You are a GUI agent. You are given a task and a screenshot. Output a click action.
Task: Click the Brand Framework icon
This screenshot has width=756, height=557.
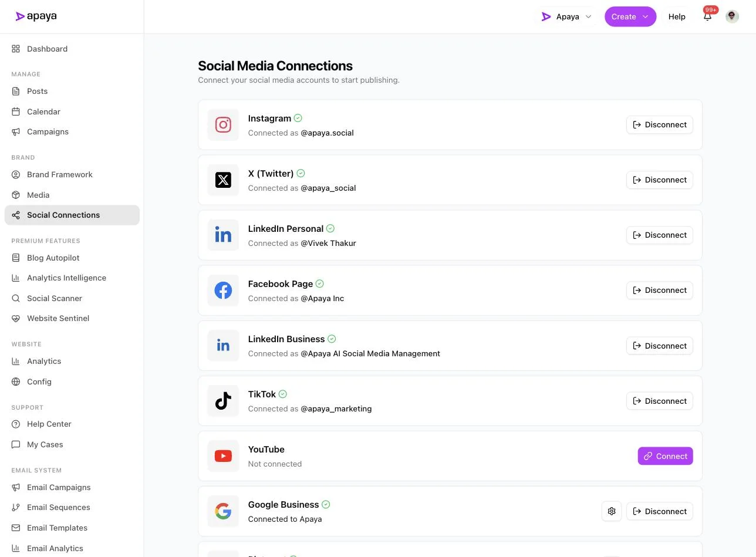point(16,174)
